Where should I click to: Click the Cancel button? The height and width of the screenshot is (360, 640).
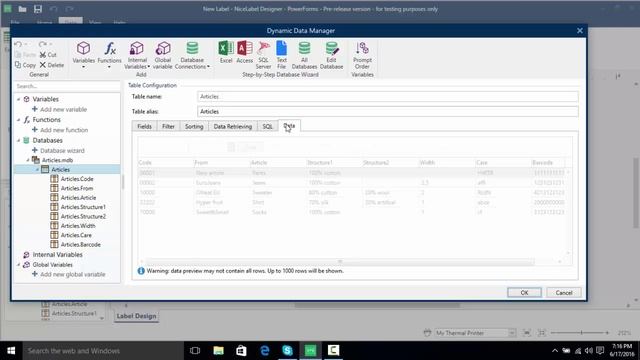564,293
